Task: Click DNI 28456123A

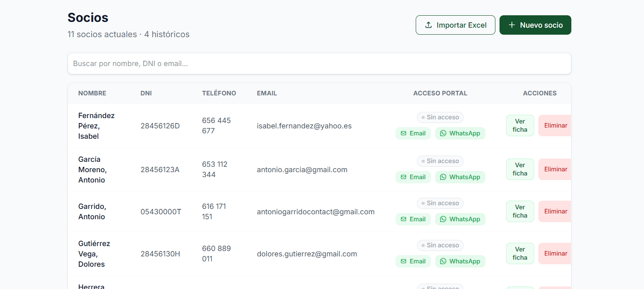Action: point(160,170)
